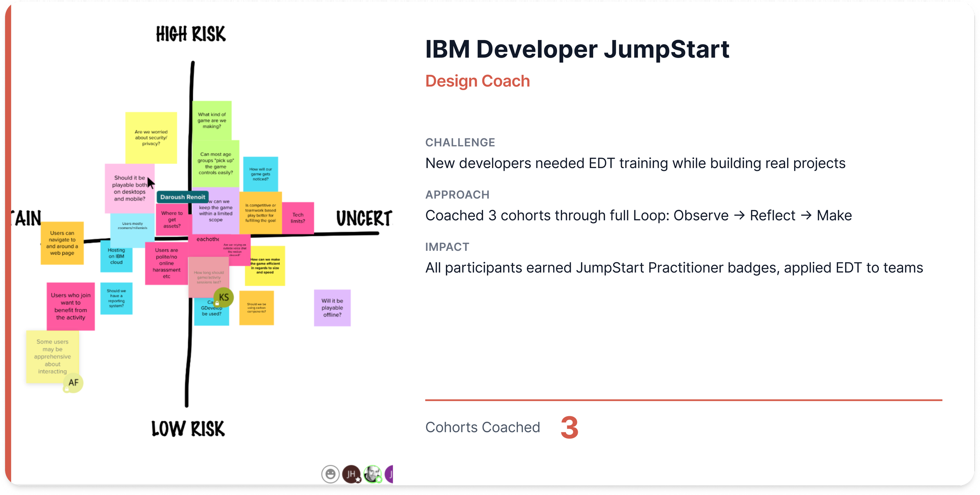Select the "What kind of game" green note
The height and width of the screenshot is (495, 980).
212,120
